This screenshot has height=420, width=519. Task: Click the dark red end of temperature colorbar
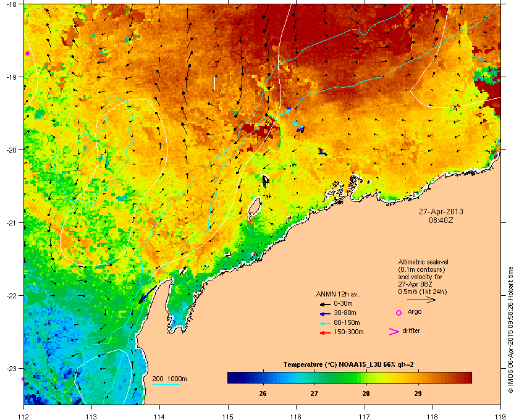[466, 377]
